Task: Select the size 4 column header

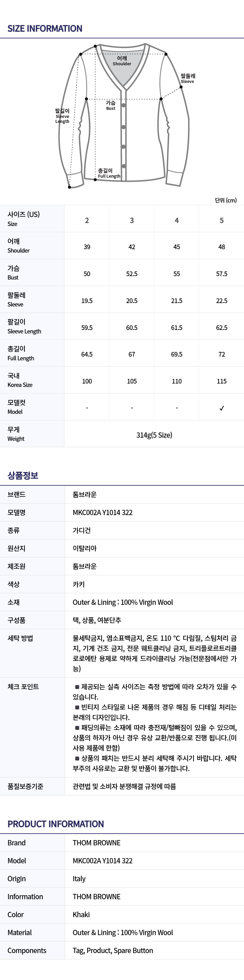Action: [x=176, y=220]
